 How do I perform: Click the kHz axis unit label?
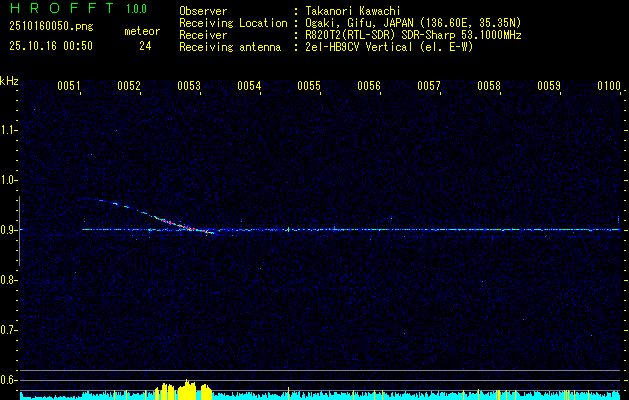[9, 80]
